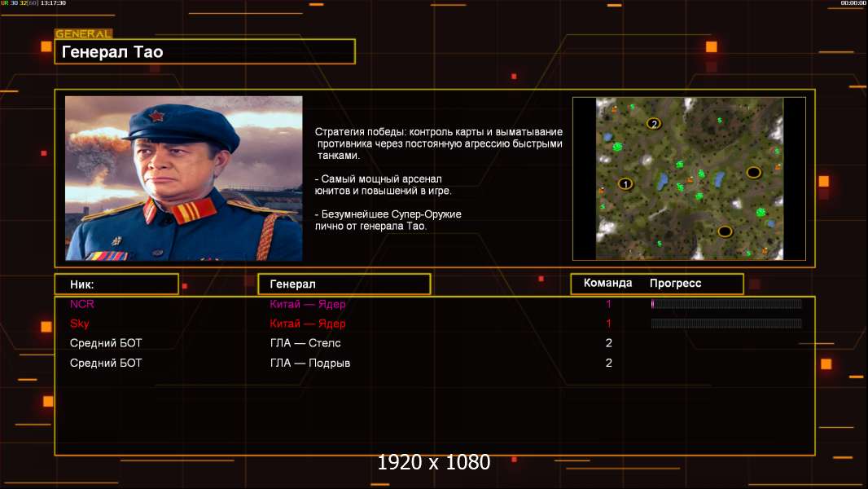Click team number 1 for NCR
Image resolution: width=868 pixels, height=489 pixels.
608,304
